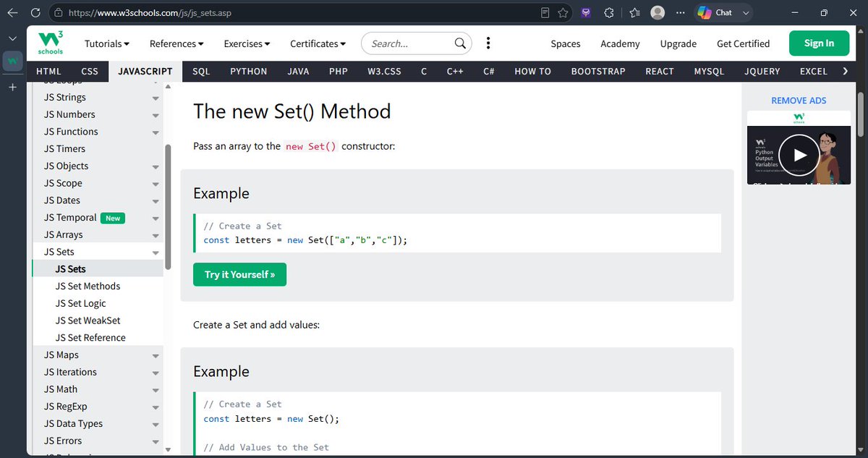Play the Python Output Variables video

[799, 154]
